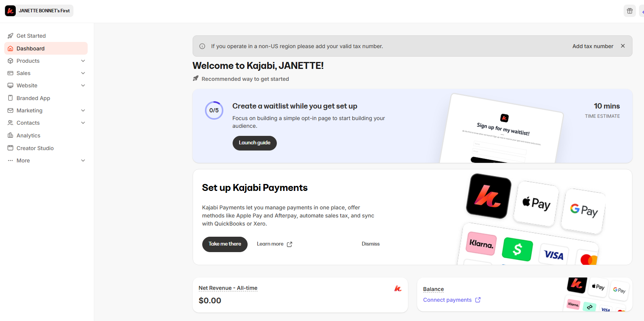Click the Branded App phone icon

point(10,98)
